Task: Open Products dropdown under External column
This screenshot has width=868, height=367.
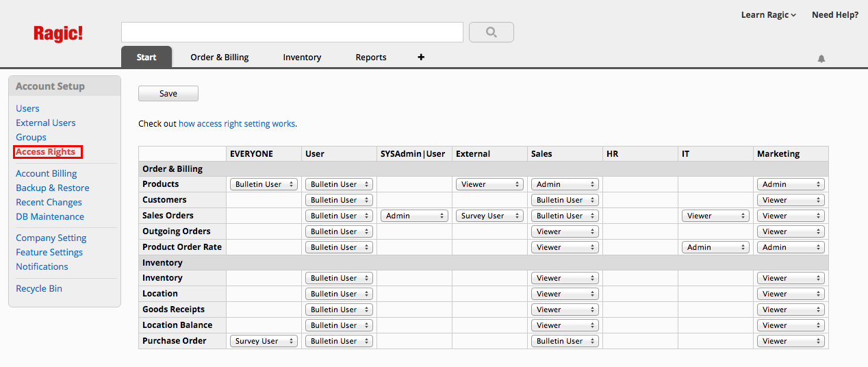Action: (x=489, y=184)
